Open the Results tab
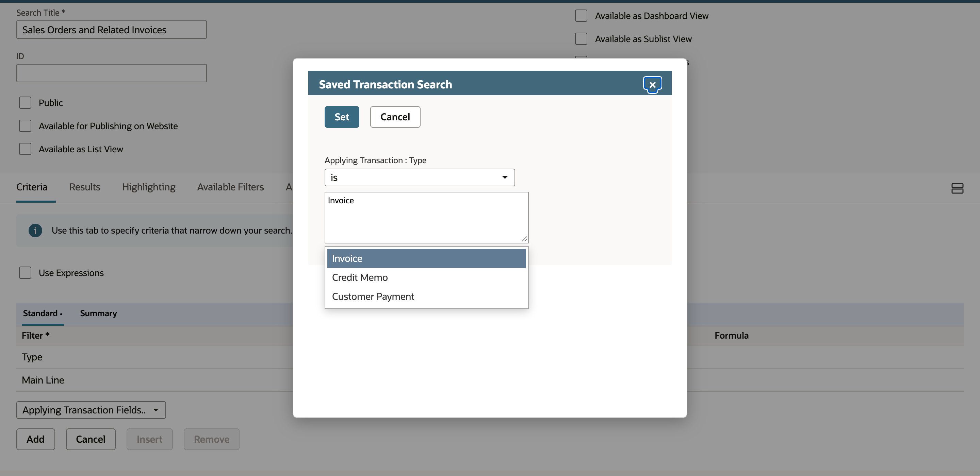The height and width of the screenshot is (476, 980). [84, 187]
